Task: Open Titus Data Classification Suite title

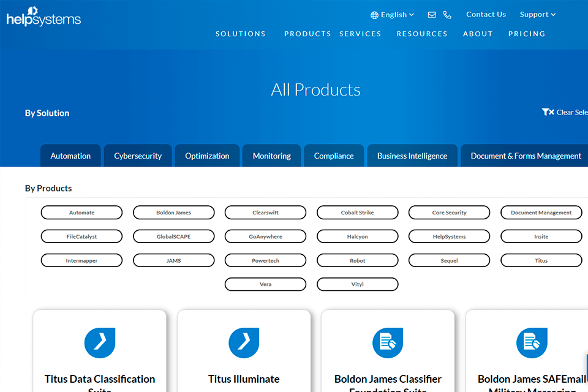Action: [100, 383]
